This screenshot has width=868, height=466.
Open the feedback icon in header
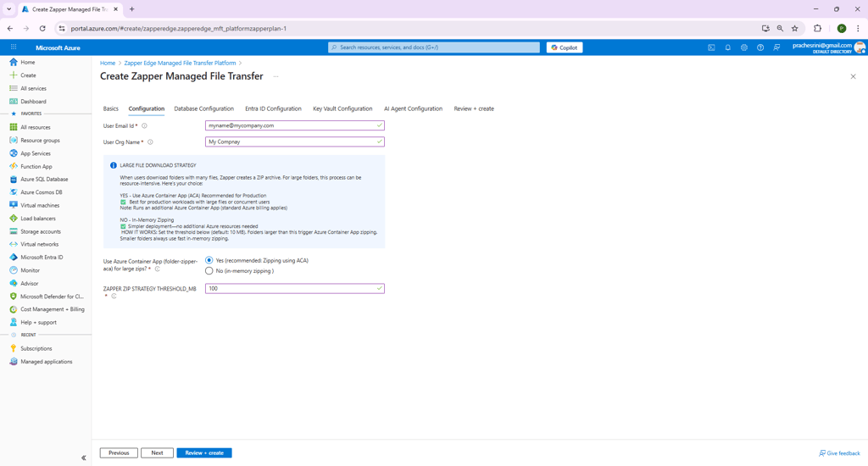coord(776,47)
